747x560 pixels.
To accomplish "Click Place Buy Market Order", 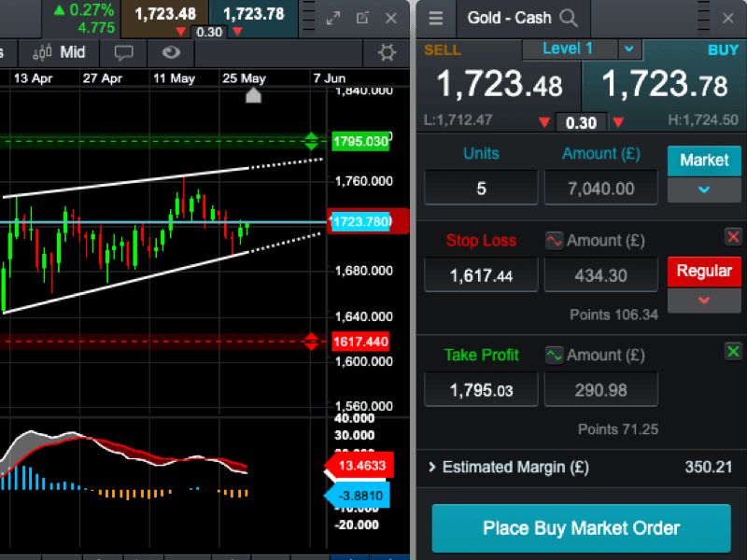I will pos(581,528).
